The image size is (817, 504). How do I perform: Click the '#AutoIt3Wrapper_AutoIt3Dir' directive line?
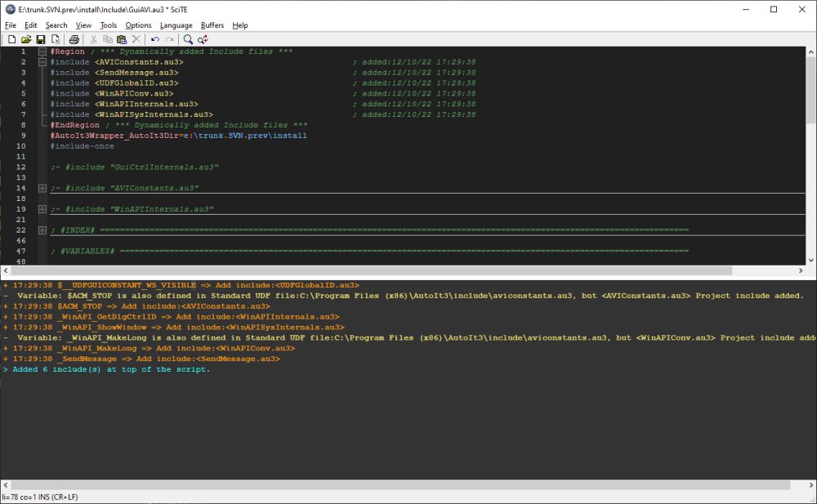point(179,136)
